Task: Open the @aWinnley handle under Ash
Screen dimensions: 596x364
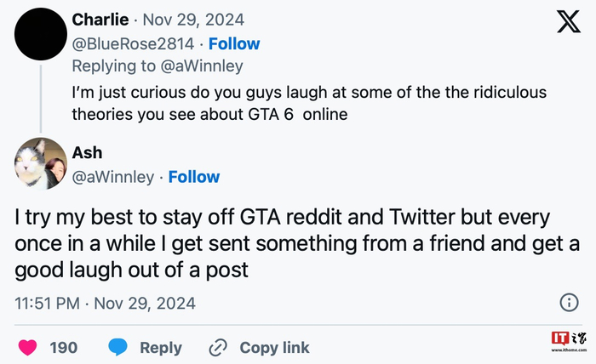Action: coord(115,177)
